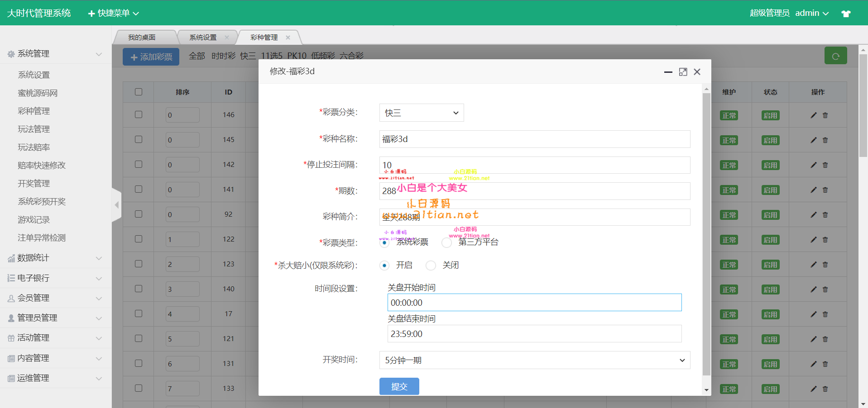Click the skin theme shirt icon
The image size is (868, 408).
point(846,14)
